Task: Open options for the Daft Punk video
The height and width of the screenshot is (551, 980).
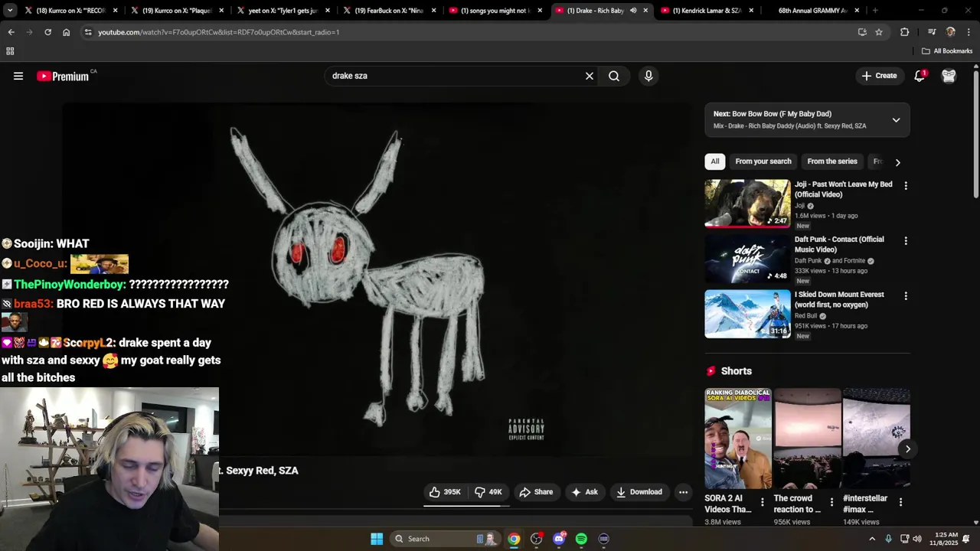Action: tap(906, 241)
